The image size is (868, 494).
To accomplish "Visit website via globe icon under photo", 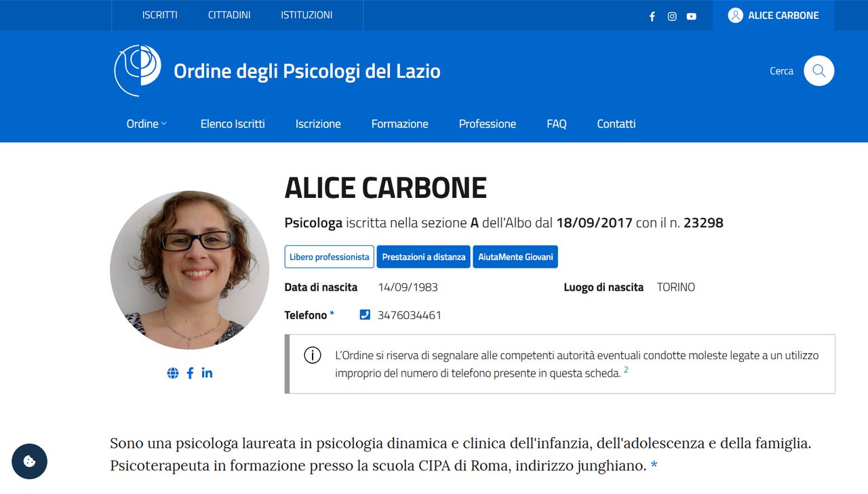I will 173,373.
